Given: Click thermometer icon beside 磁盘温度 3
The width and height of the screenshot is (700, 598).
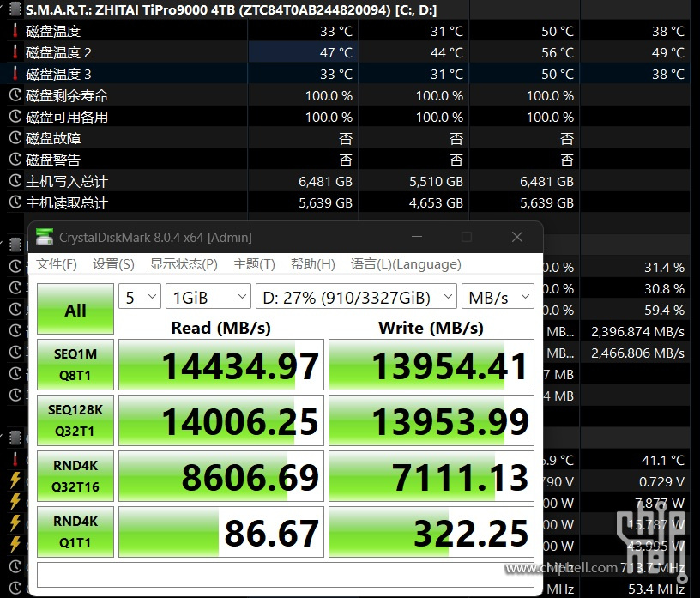Looking at the screenshot, I should coord(15,74).
